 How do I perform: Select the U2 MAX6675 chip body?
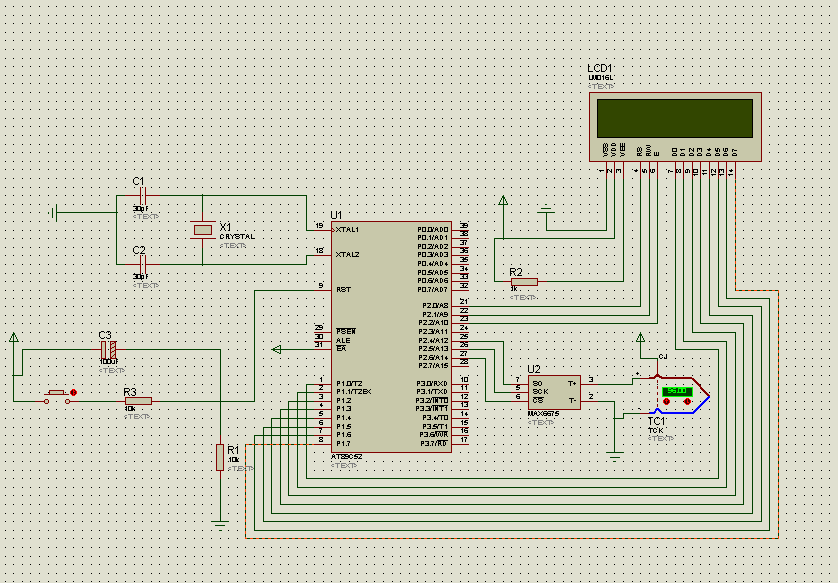(554, 392)
